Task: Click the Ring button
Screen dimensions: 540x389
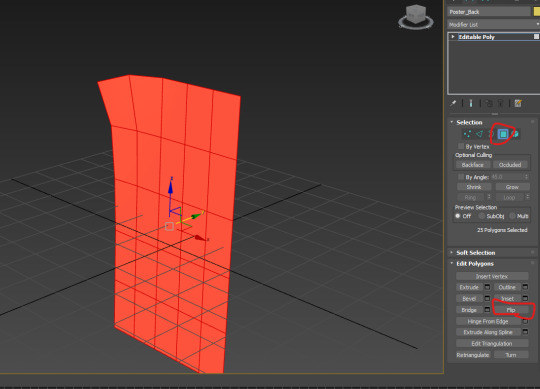Action: pyautogui.click(x=470, y=197)
